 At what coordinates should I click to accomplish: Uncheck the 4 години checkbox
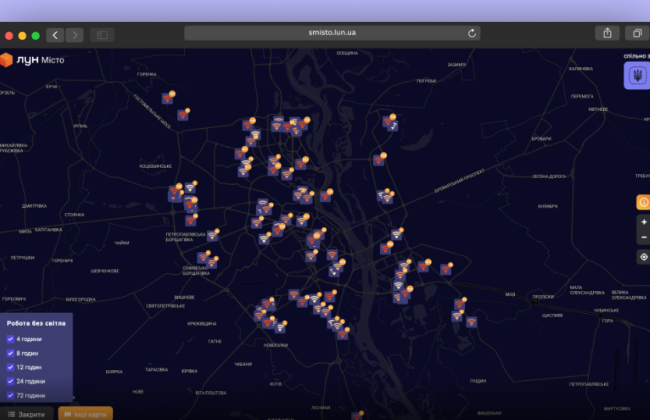pos(11,339)
